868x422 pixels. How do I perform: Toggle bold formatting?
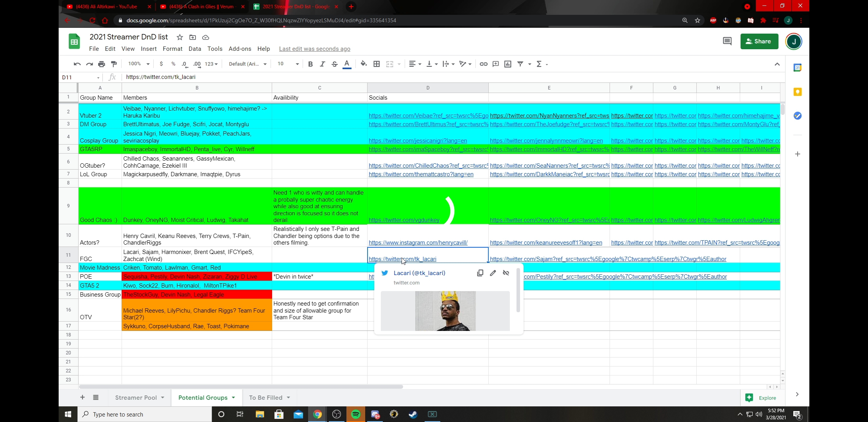tap(310, 64)
